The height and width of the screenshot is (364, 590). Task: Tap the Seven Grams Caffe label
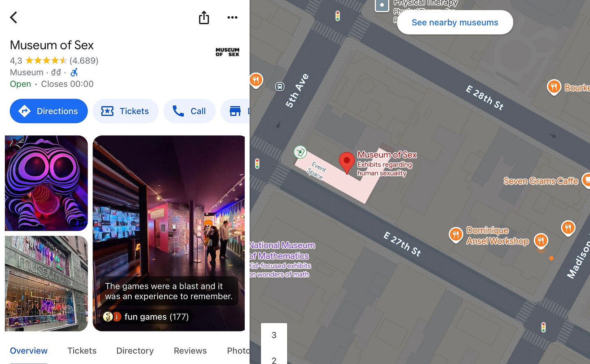point(541,181)
